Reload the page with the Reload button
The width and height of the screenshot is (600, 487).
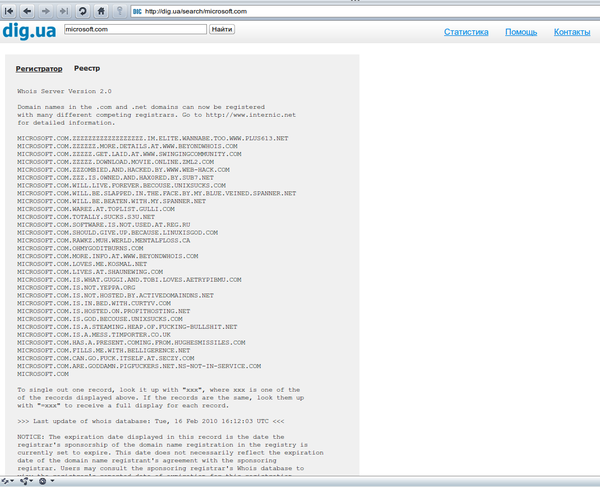coord(83,11)
